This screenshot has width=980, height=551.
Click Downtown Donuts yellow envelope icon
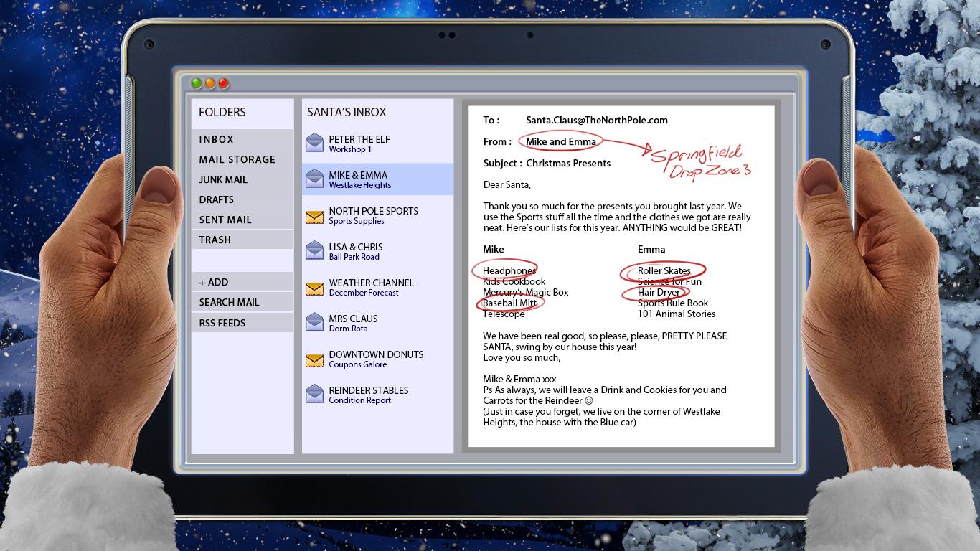(314, 359)
